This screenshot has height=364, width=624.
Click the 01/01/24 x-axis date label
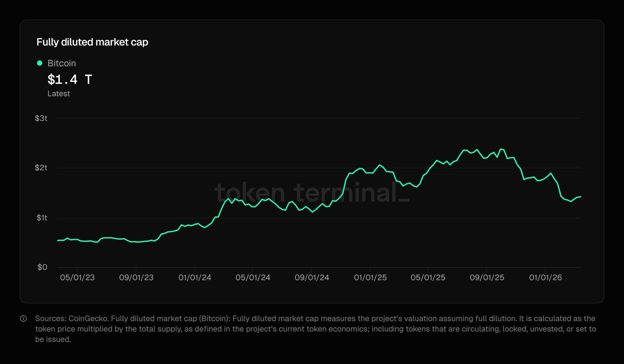195,277
